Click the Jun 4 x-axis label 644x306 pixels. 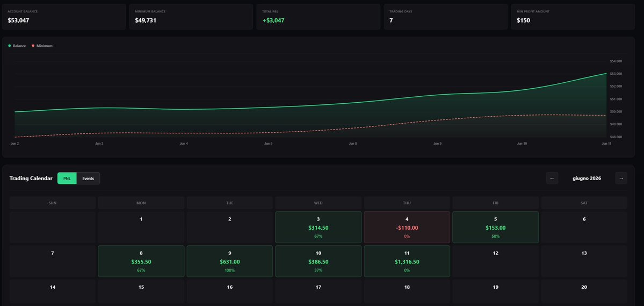pos(184,144)
